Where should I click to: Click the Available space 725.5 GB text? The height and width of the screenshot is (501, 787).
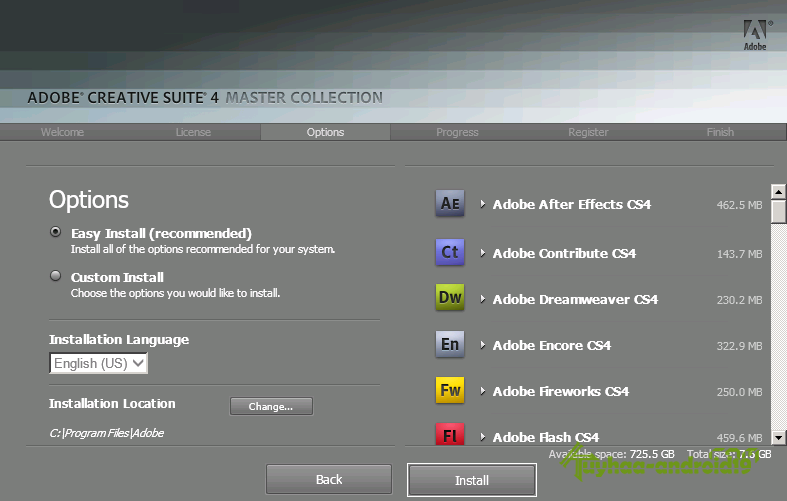coord(611,454)
